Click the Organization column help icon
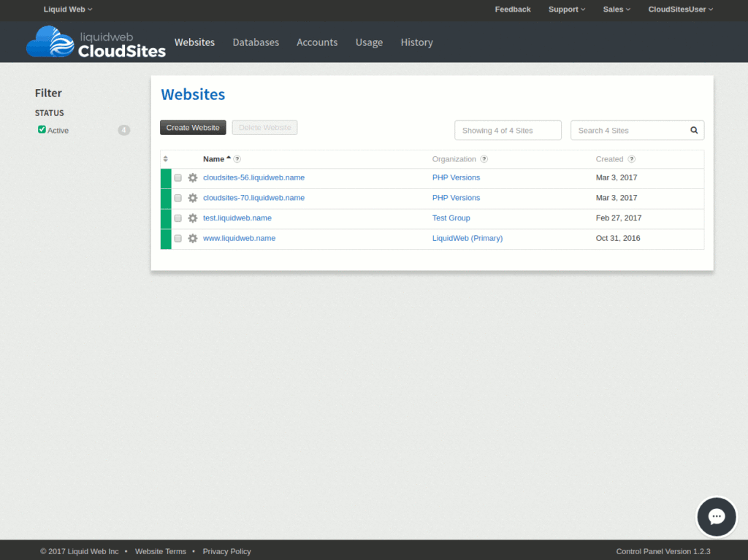 [484, 159]
